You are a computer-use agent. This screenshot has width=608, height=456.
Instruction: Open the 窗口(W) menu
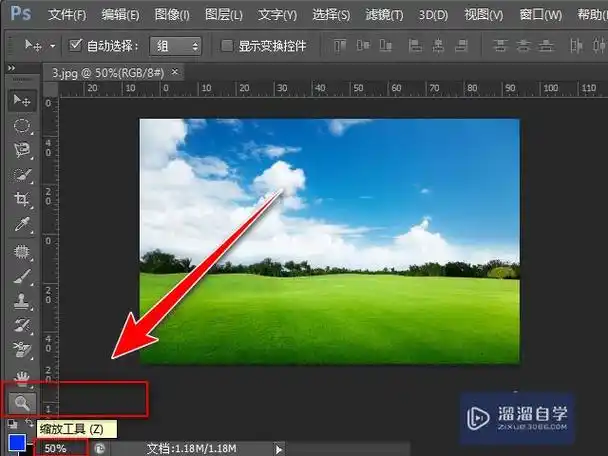[541, 15]
